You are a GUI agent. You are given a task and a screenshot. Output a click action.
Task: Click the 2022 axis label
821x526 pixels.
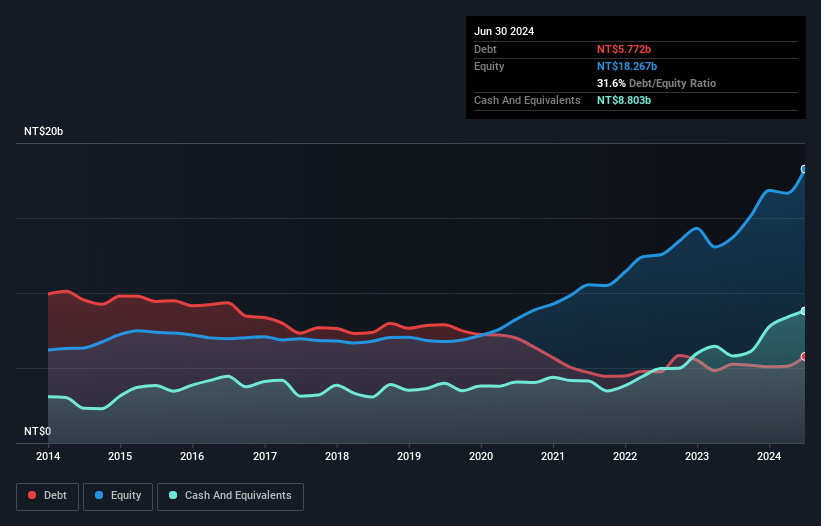click(625, 456)
